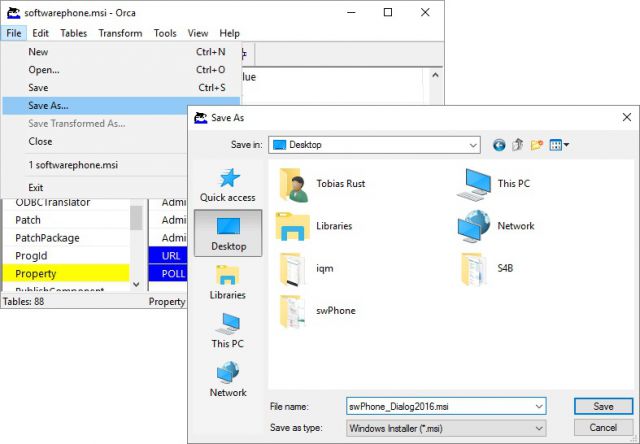This screenshot has width=640, height=444.
Task: Click the table list scrollbar thumb
Action: 136,218
